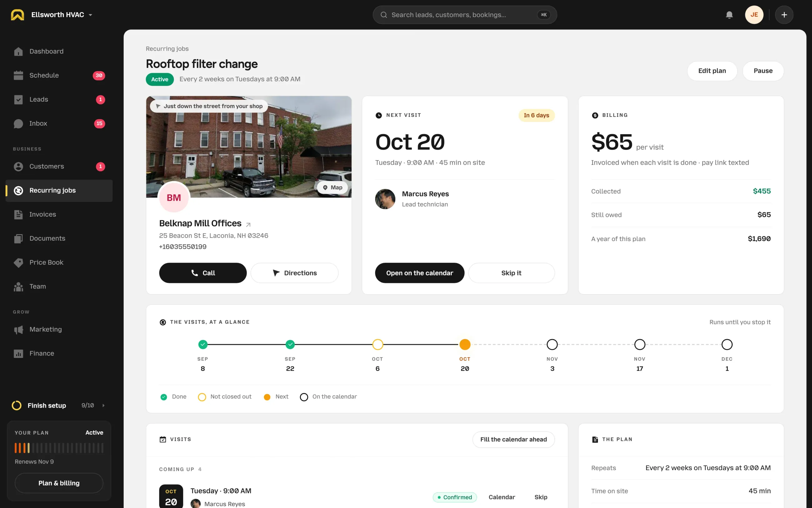Image resolution: width=812 pixels, height=508 pixels.
Task: Expand Finish setup chevron arrow
Action: [103, 405]
